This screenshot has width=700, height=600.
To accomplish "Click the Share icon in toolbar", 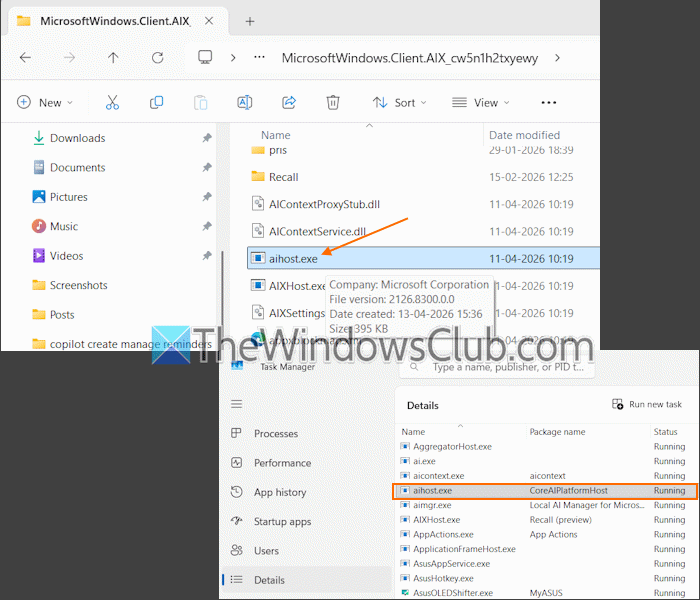I will (x=289, y=103).
